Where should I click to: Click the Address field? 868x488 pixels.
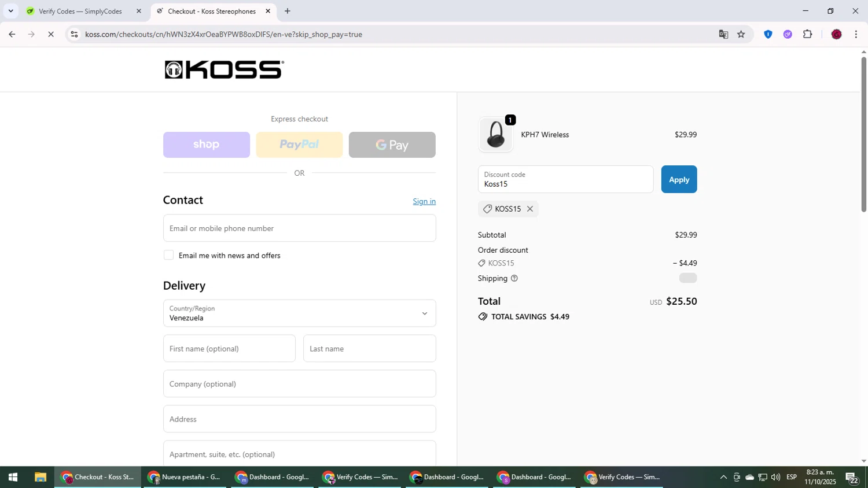[299, 419]
